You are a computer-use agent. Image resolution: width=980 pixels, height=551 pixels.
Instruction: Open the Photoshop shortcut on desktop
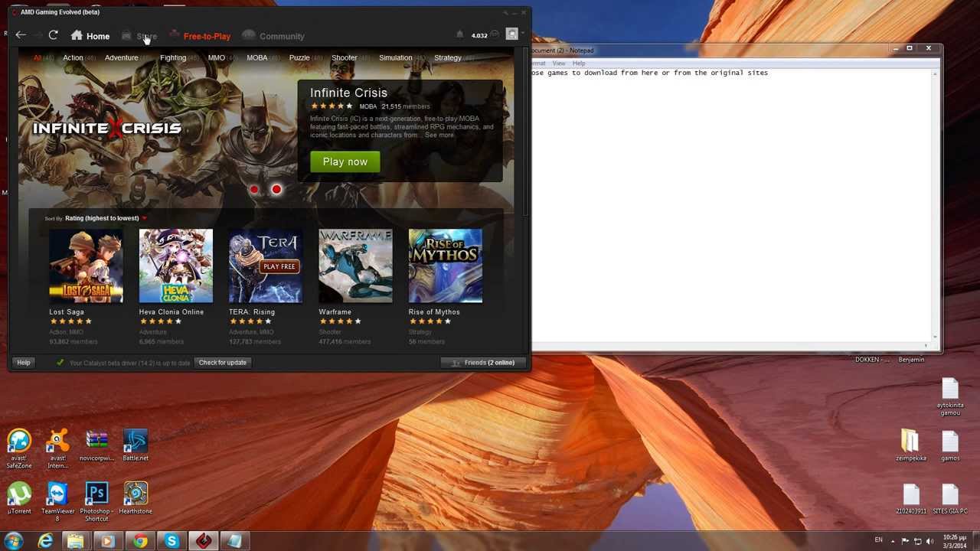(96, 501)
